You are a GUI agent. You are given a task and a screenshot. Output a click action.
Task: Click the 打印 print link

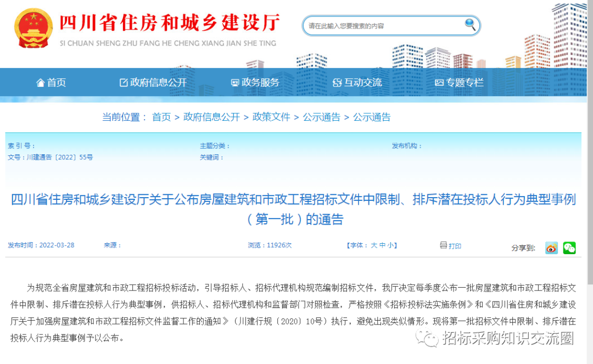point(455,246)
